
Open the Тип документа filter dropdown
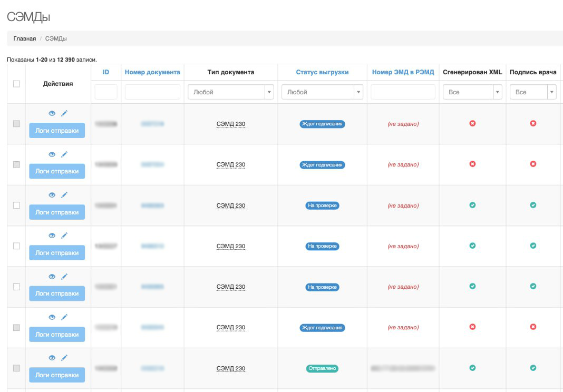tap(230, 92)
